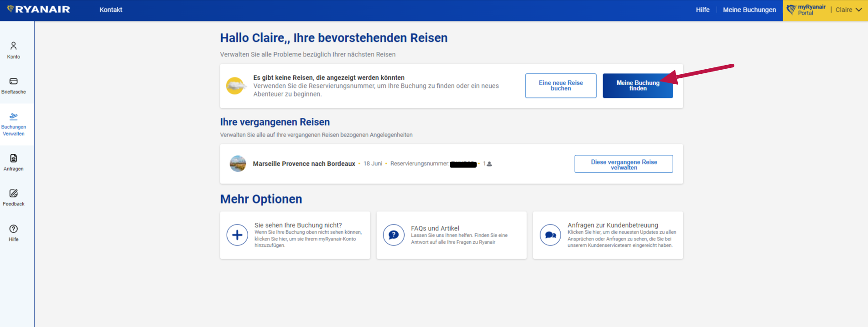Select Marseille Provence nach Bordeaux text
868x327 pixels.
pos(304,163)
